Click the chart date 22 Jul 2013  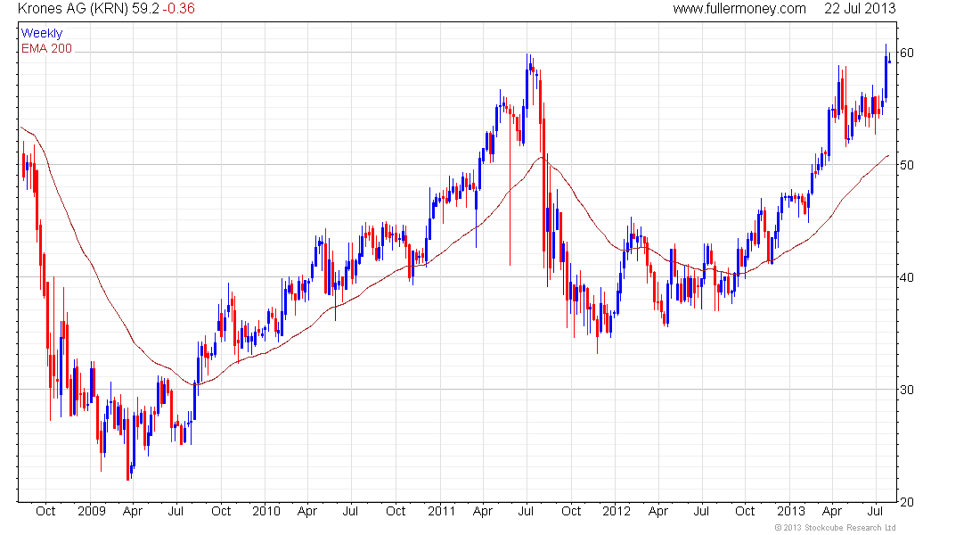click(x=860, y=8)
